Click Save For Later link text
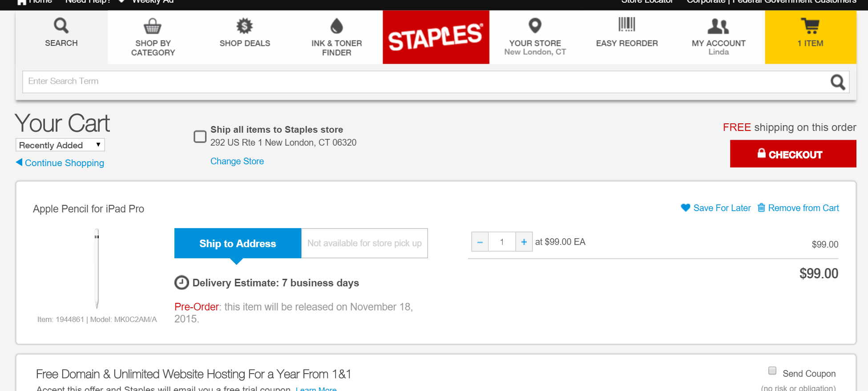Viewport: 868px width, 391px height. [x=722, y=208]
